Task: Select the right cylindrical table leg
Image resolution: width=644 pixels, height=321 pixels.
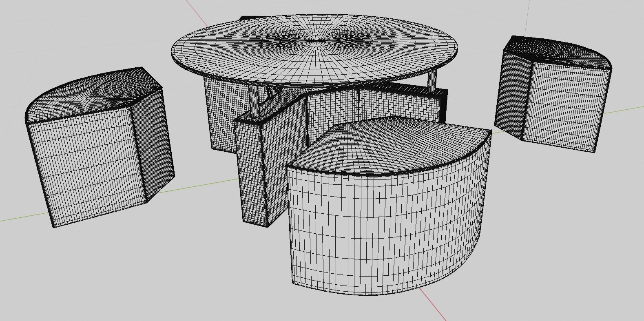Action: pos(433,80)
